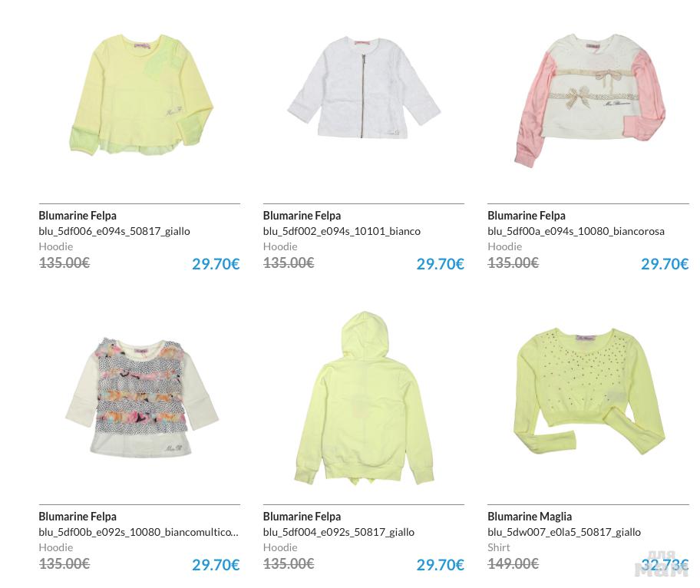700x588 pixels.
Task: Click Blumarine Felpa title above blu_5df002 bianco
Action: [302, 216]
